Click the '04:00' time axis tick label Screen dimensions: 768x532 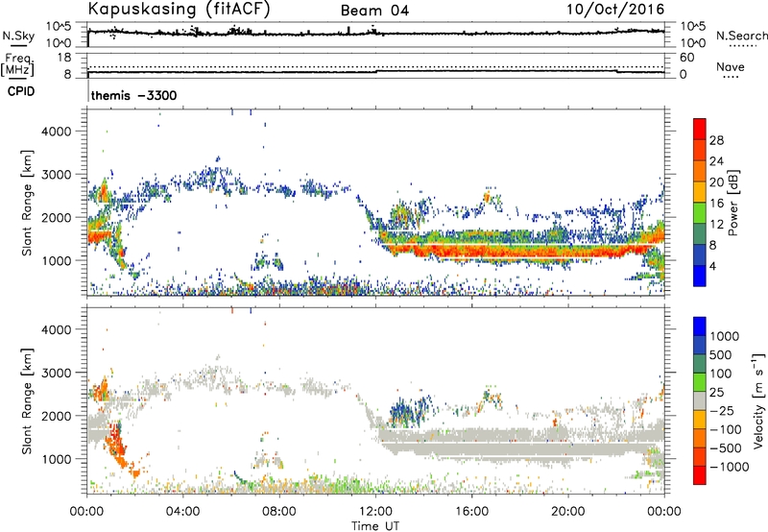[x=183, y=512]
